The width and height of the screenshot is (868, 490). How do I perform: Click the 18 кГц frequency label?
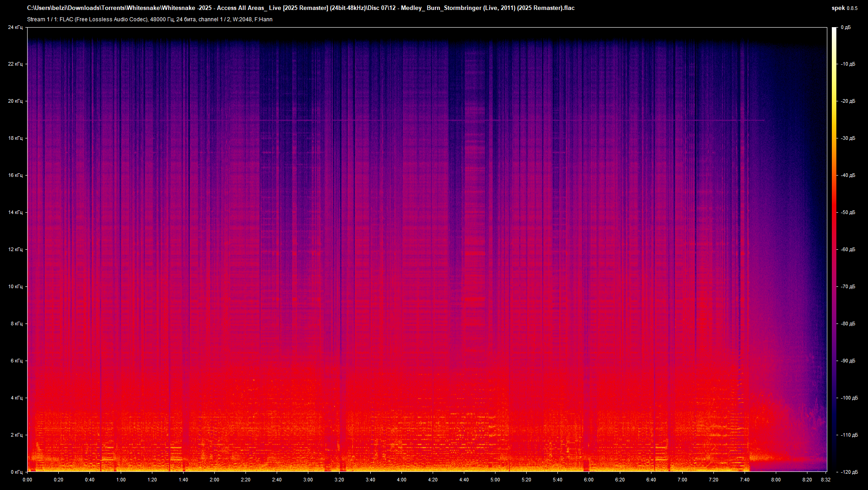pos(15,138)
